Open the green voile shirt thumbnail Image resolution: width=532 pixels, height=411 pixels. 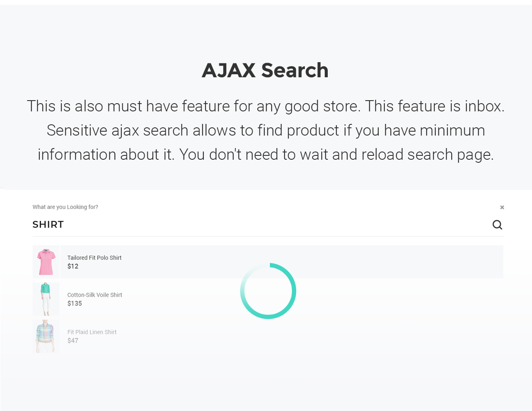(46, 299)
